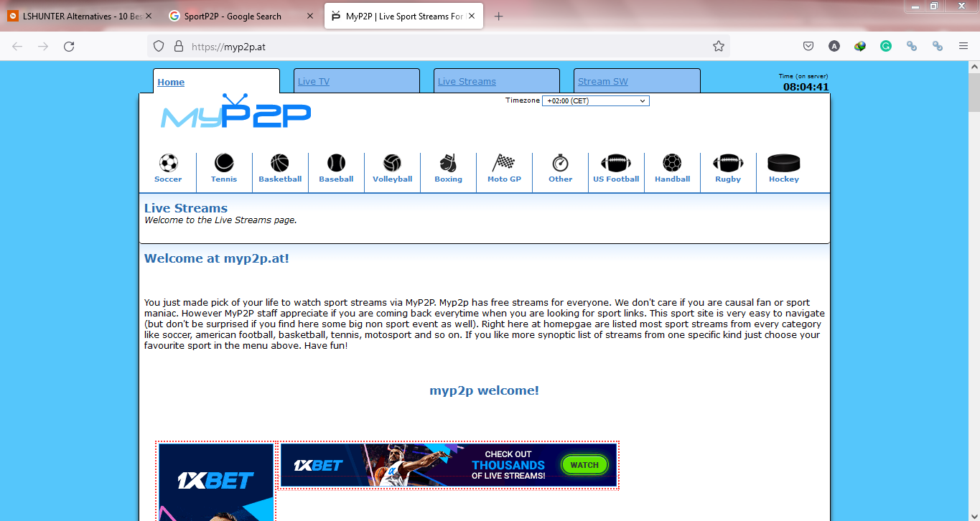The height and width of the screenshot is (521, 980).
Task: Open Moto GP checkered flag icon
Action: tap(504, 163)
